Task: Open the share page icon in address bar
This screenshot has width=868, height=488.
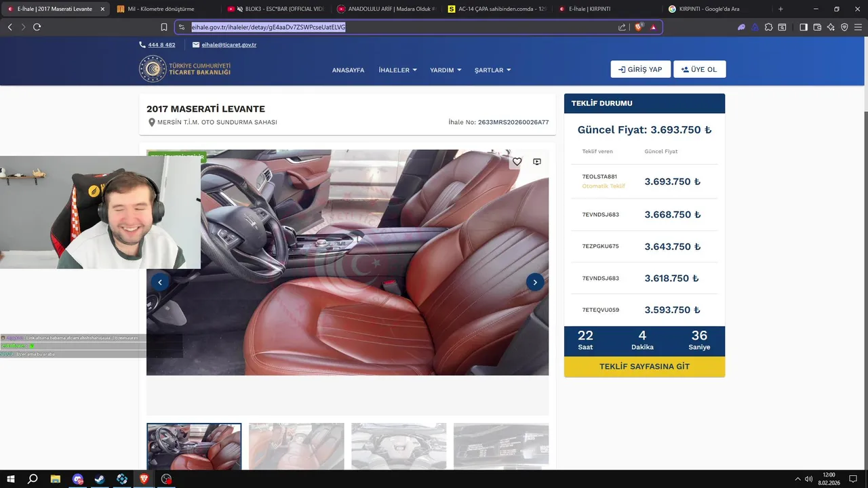Action: click(x=622, y=27)
